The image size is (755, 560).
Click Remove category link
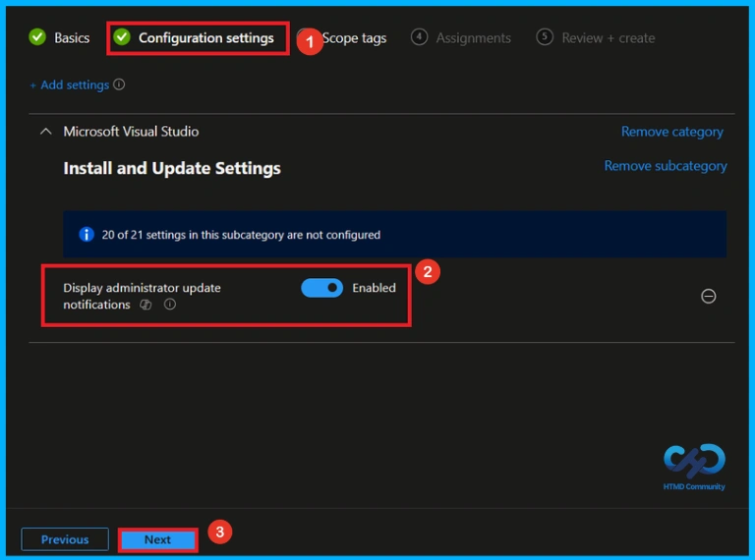[672, 132]
